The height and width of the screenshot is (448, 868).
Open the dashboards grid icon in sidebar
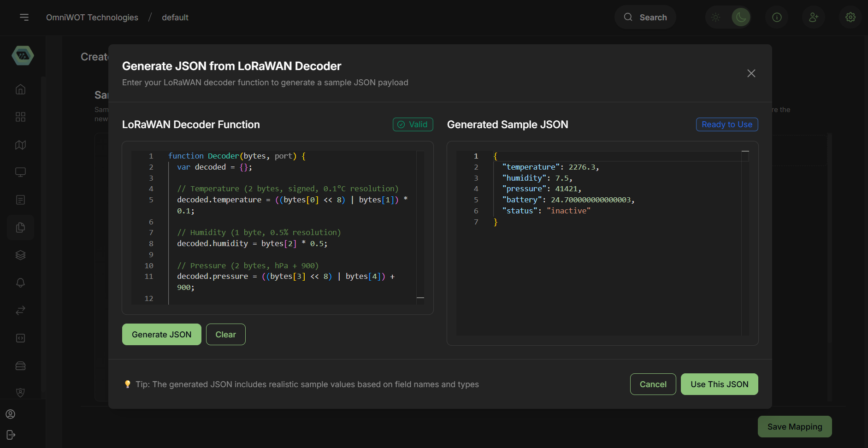20,117
